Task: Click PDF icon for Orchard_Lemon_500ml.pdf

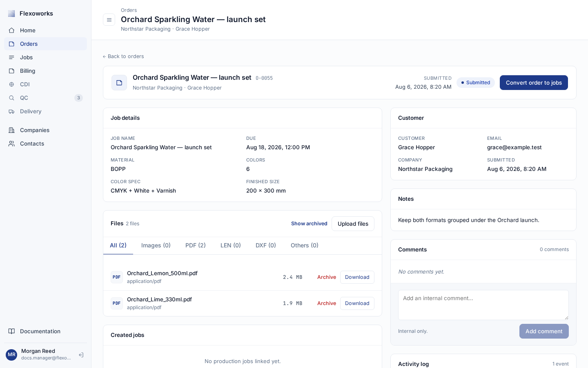Action: click(117, 277)
